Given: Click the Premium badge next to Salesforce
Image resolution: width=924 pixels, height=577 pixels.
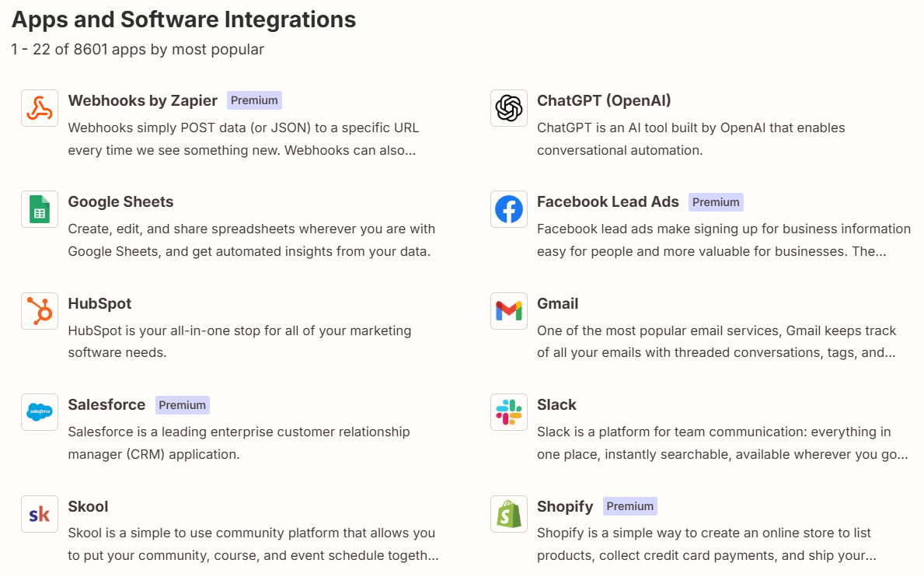Looking at the screenshot, I should [x=182, y=404].
